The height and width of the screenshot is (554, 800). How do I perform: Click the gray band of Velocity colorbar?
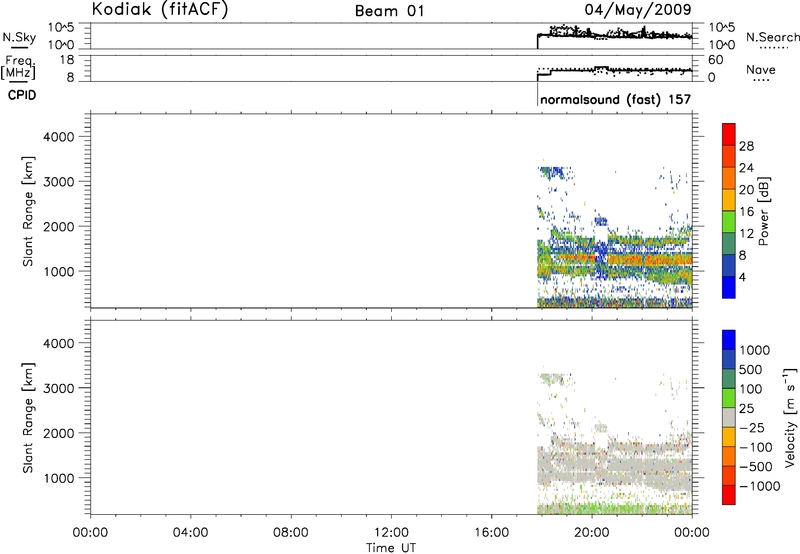pyautogui.click(x=729, y=418)
